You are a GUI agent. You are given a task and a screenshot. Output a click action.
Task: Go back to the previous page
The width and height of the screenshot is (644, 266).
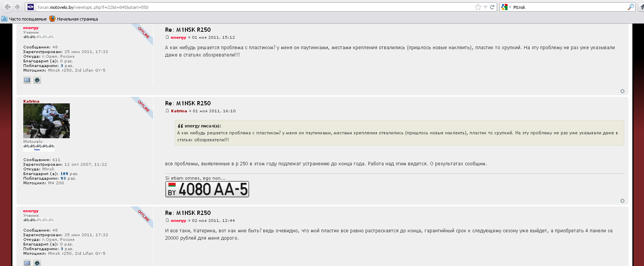click(x=7, y=7)
